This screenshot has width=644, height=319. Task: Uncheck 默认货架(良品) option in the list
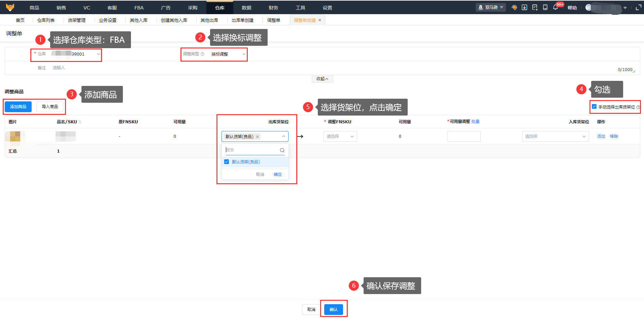tap(227, 162)
